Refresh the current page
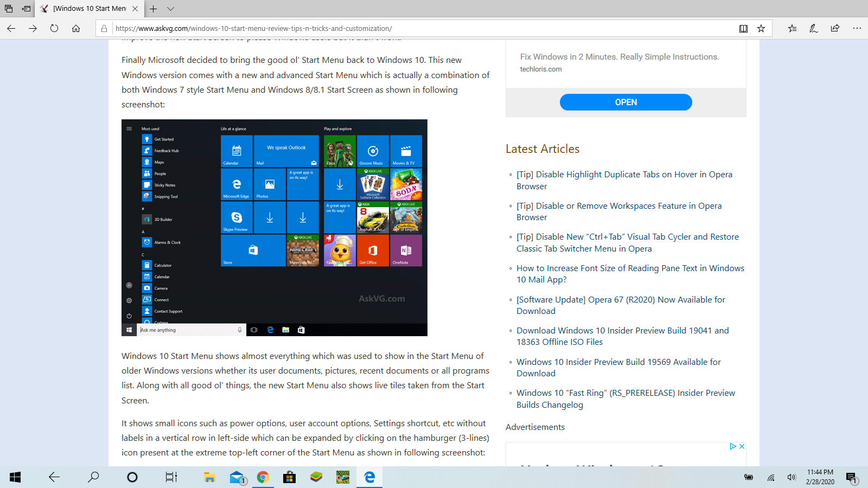Image resolution: width=868 pixels, height=488 pixels. 54,28
